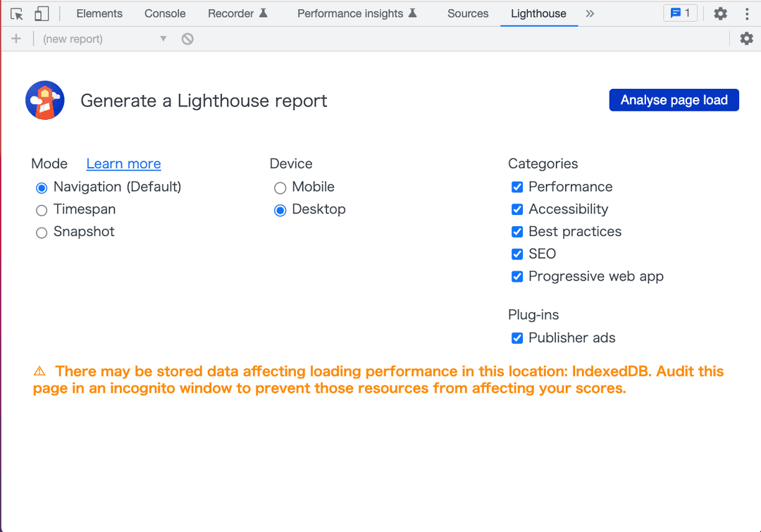761x532 pixels.
Task: Open DevTools settings gear in top bar
Action: pos(720,13)
